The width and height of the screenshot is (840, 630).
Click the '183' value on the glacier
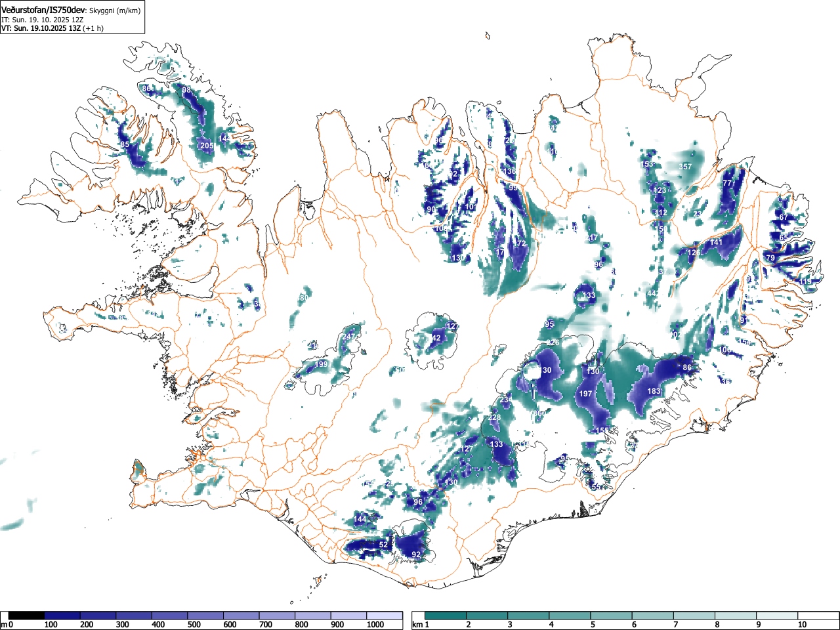pos(654,392)
